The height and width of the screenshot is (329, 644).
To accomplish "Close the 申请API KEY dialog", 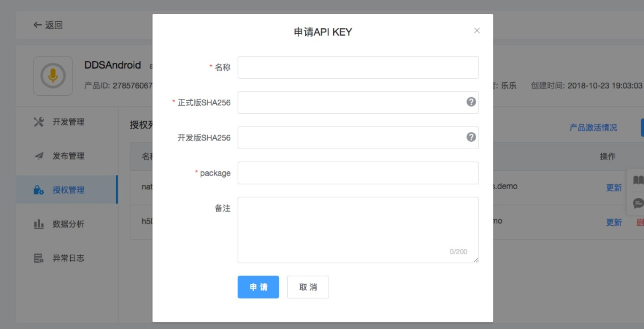I will click(x=477, y=31).
